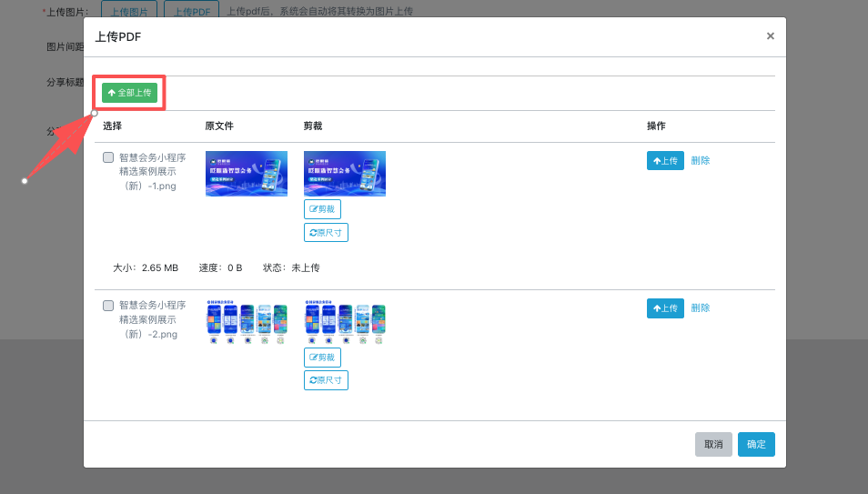Viewport: 868px width, 494px height.
Task: Click the 剪裁 crop button for -2.png
Action: pyautogui.click(x=322, y=358)
